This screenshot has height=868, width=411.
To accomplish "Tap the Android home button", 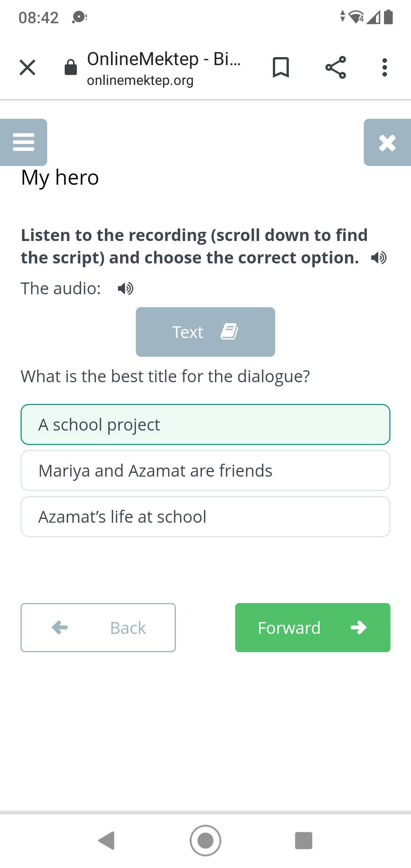I will 205,840.
